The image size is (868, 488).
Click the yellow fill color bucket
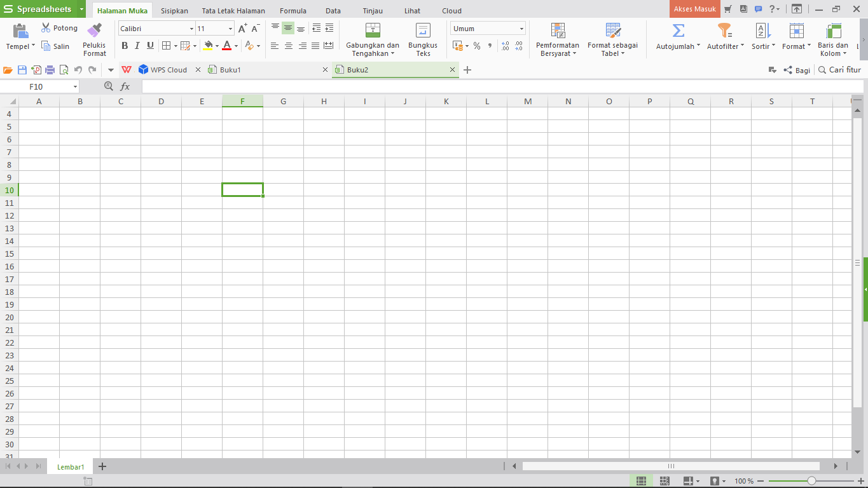(208, 46)
